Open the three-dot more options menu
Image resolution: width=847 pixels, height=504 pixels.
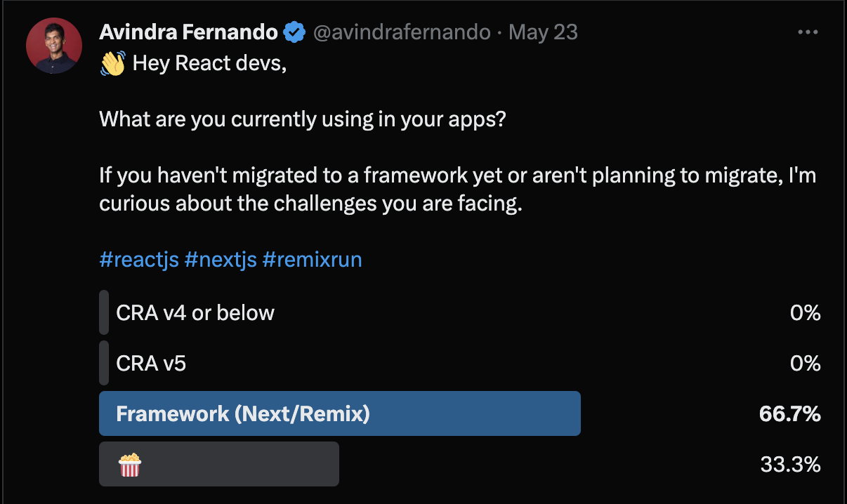click(808, 32)
